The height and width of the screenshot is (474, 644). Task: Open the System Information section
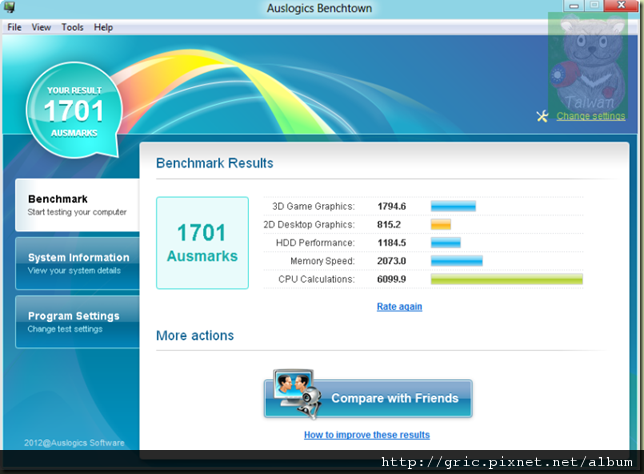(x=77, y=263)
